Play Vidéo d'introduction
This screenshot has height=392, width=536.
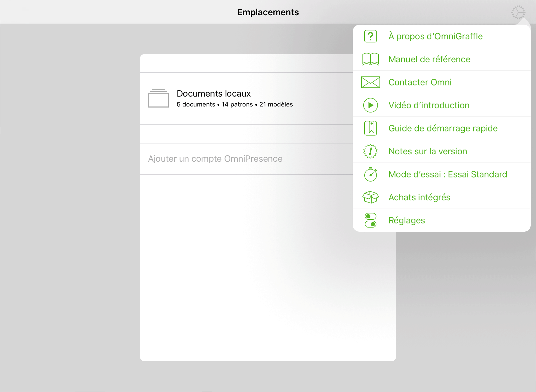[442, 105]
